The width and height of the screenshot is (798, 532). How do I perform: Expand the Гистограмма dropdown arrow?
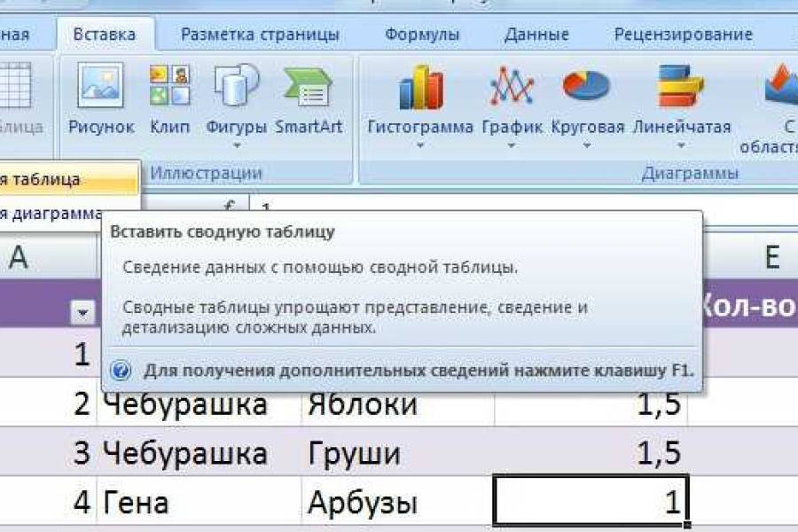point(419,145)
